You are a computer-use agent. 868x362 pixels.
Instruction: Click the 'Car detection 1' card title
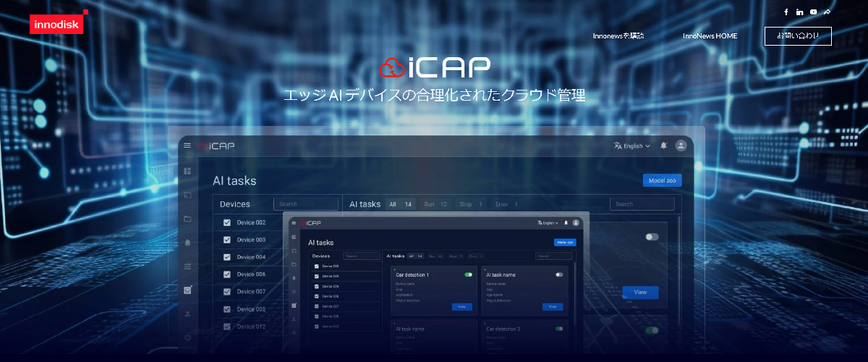(x=412, y=275)
